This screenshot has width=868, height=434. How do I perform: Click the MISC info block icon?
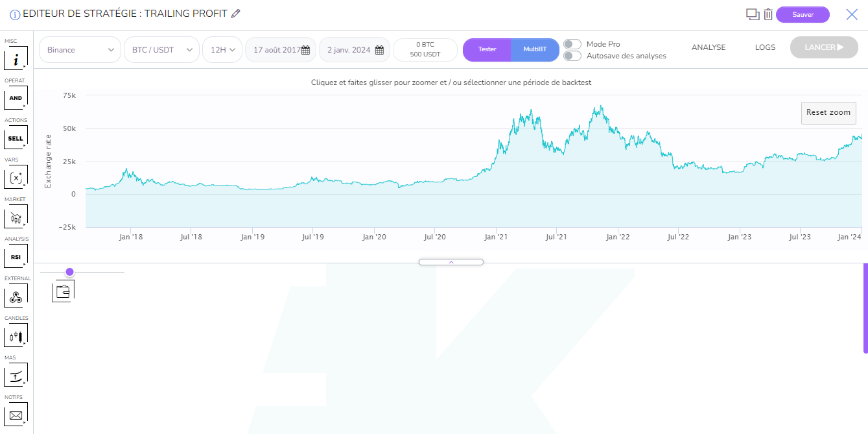[16, 59]
